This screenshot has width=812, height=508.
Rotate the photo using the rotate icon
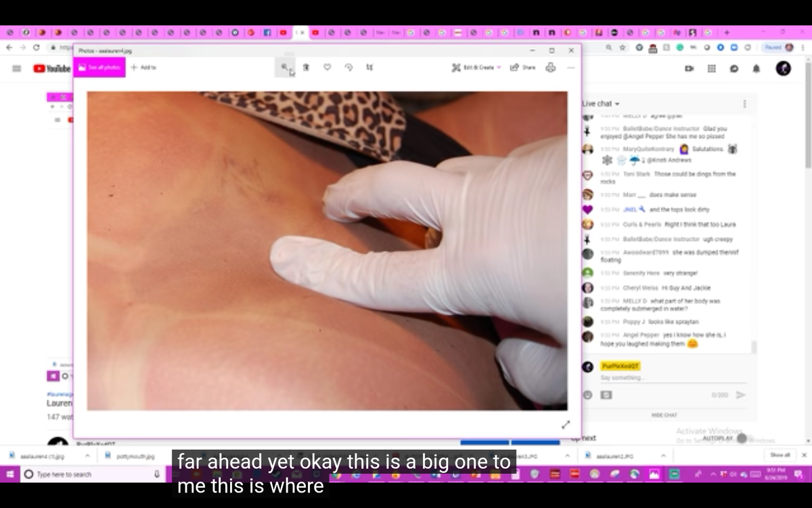[x=348, y=67]
